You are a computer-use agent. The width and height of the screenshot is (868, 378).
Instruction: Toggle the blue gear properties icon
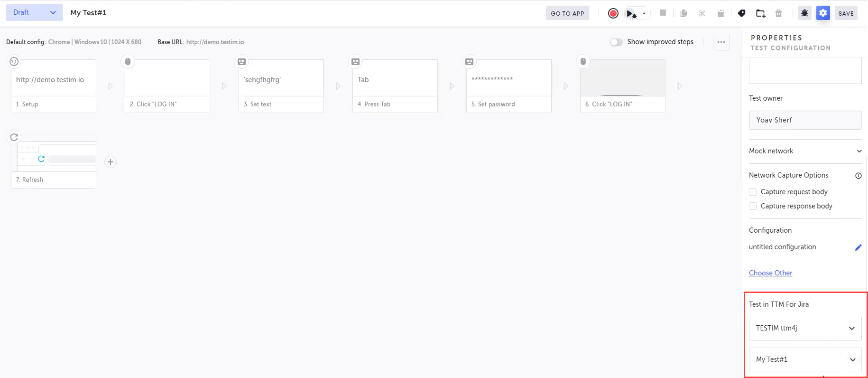pyautogui.click(x=823, y=13)
